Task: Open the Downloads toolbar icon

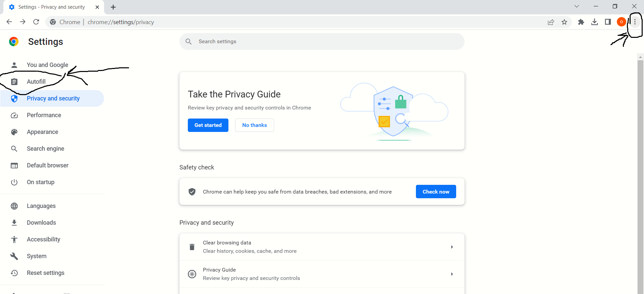Action: [594, 22]
